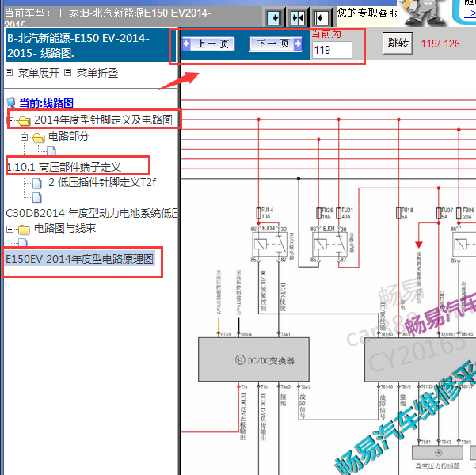Click the 菜单折叠 square icon

click(67, 73)
